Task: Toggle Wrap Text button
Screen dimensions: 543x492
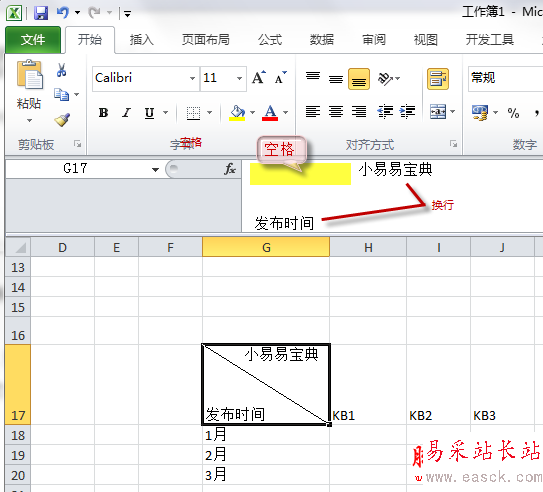Action: (x=438, y=79)
